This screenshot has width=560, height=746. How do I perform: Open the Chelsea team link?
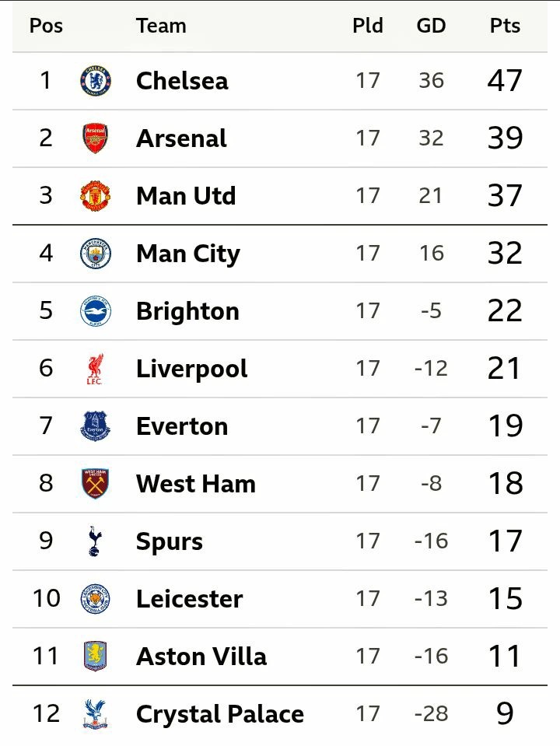tap(182, 80)
